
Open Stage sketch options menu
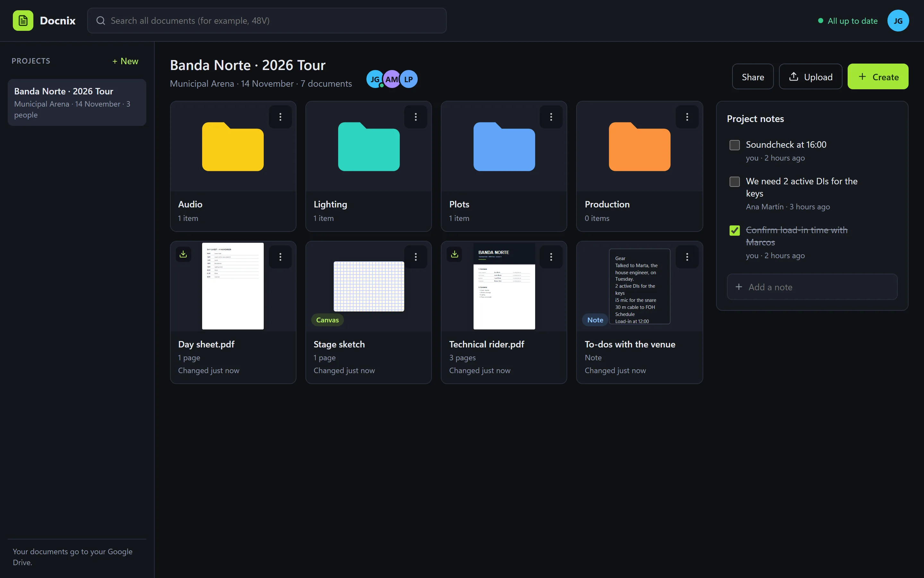coord(415,257)
